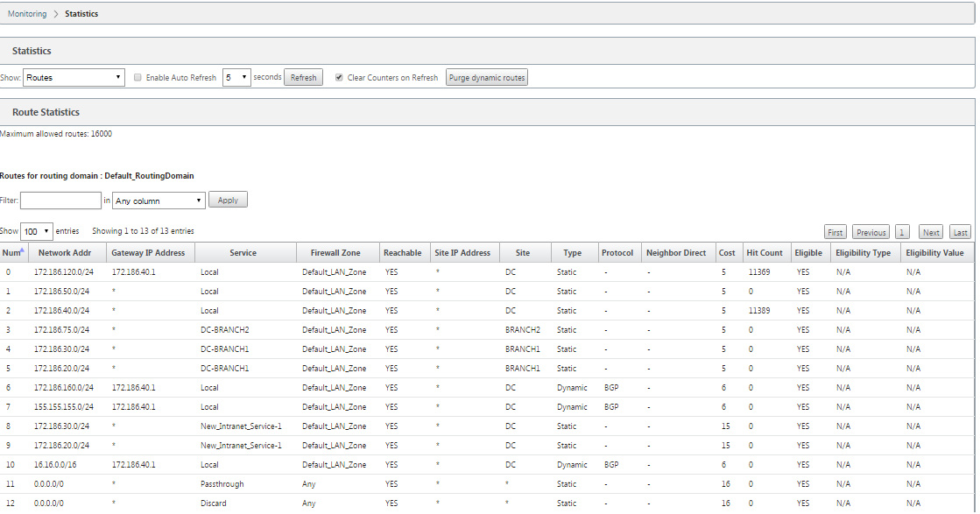
Task: Click Purge dynamic routes button
Action: [487, 77]
